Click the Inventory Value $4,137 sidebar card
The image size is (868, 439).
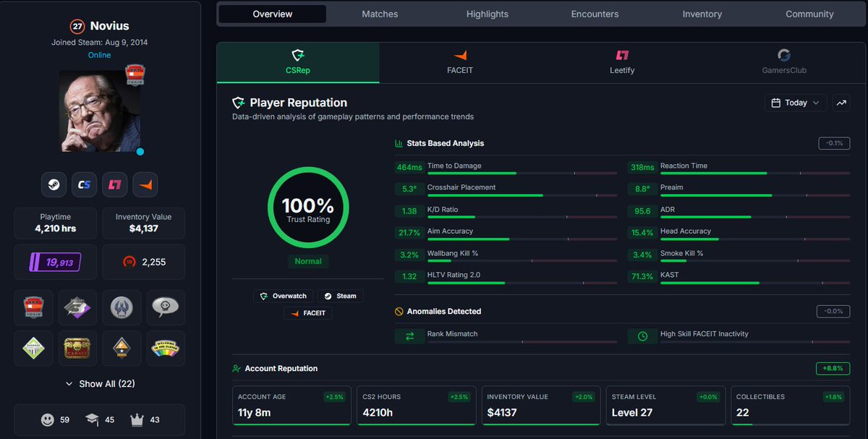143,223
